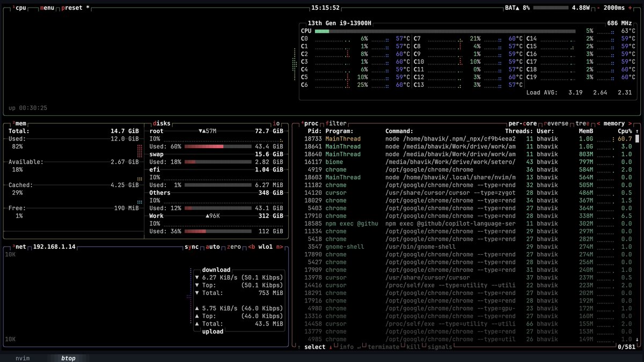The width and height of the screenshot is (644, 362).
Task: Click the 13th Gen i9-13900H label
Action: (340, 24)
